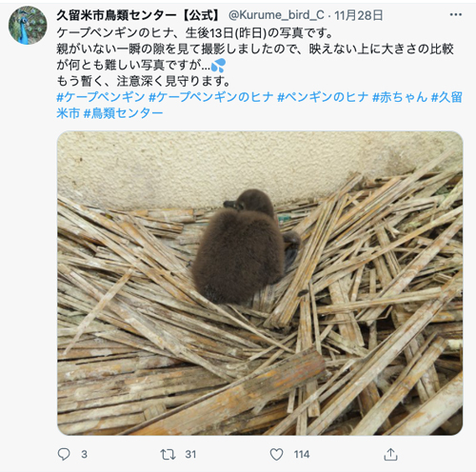The width and height of the screenshot is (476, 472).
Task: Open the #ケープペンギンのヒナ hashtag
Action: pos(211,97)
